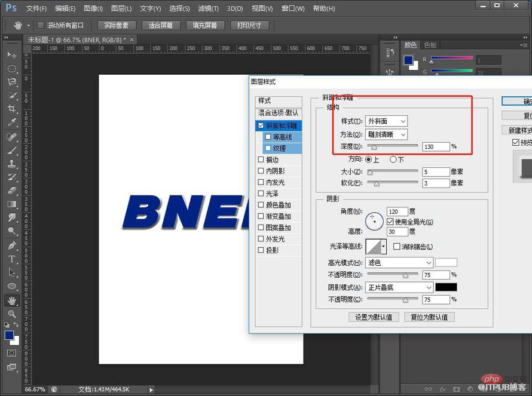Tick the 滚动所有窗口 checkbox
532x396 pixels.
(x=41, y=25)
